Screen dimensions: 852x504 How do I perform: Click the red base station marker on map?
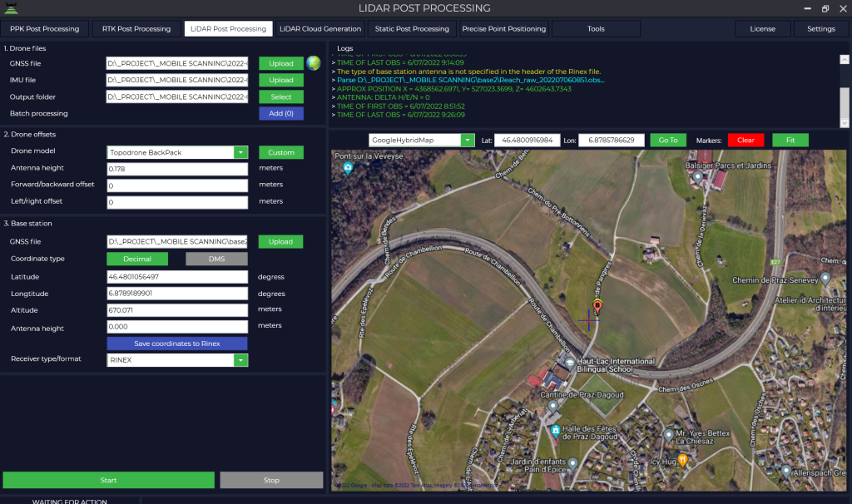(x=597, y=306)
